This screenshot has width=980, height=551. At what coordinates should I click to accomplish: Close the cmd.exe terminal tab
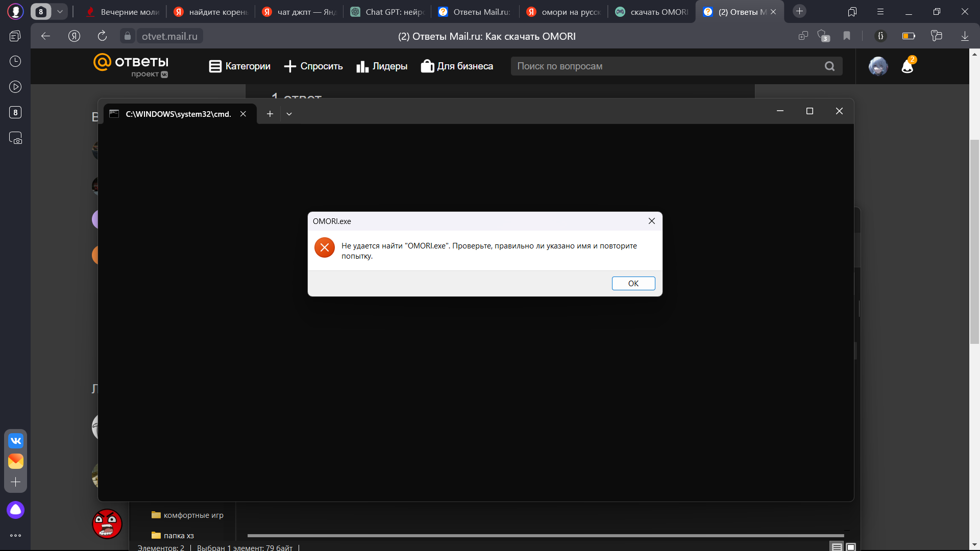243,114
